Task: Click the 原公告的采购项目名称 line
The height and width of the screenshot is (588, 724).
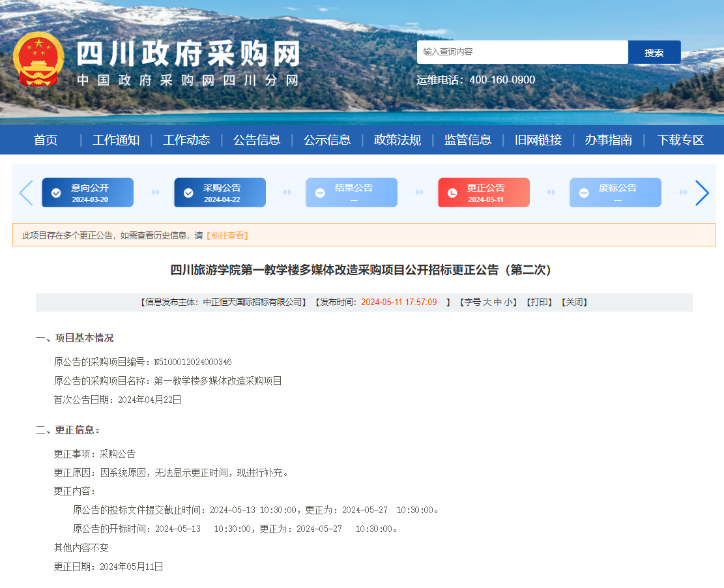Action: click(x=168, y=381)
